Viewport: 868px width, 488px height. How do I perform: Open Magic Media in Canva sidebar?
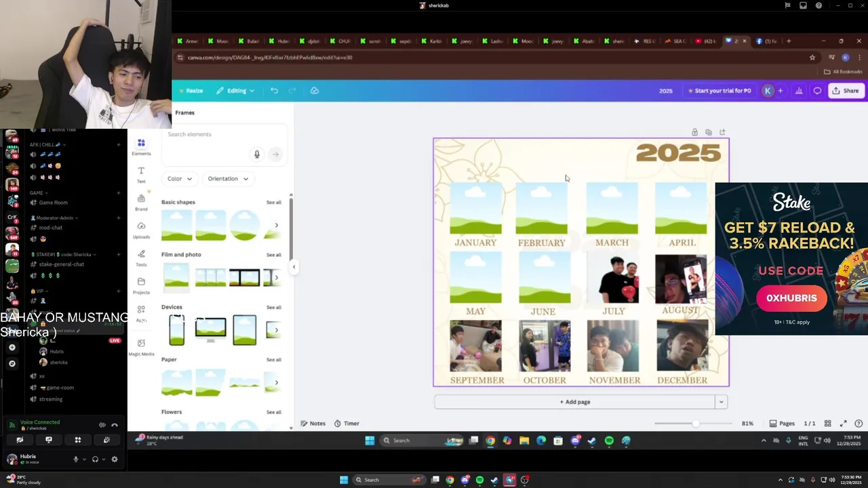coord(141,347)
